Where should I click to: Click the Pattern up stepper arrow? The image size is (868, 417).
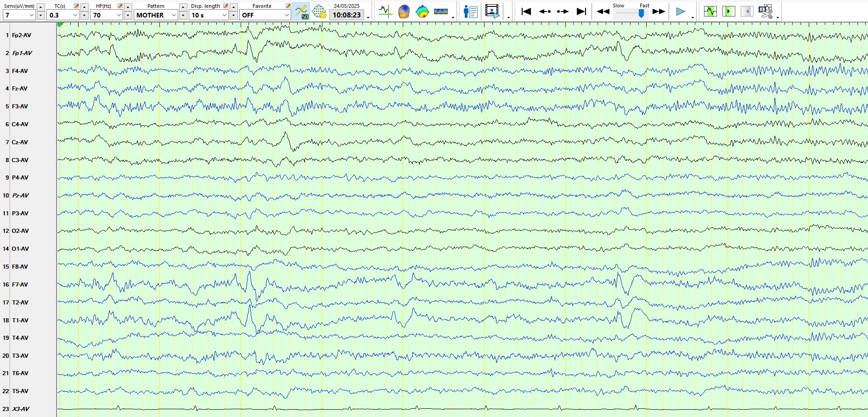(x=183, y=7)
